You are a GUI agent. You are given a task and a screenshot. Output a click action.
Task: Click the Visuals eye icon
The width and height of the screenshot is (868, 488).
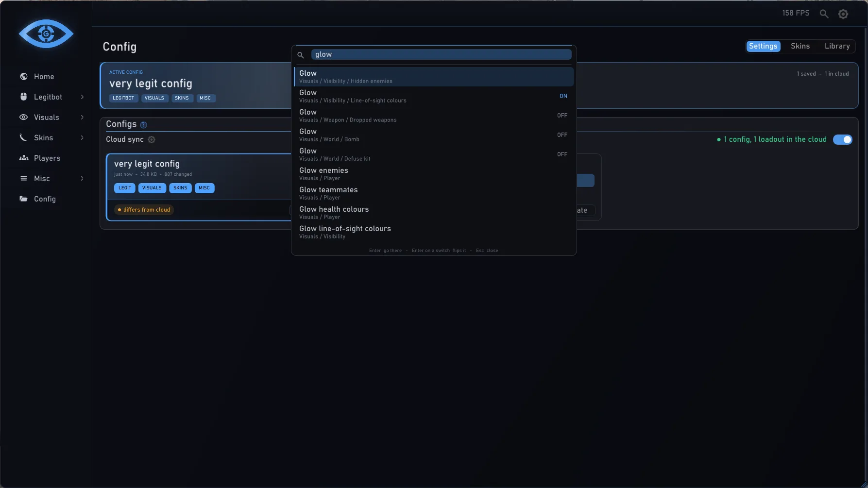[x=23, y=117]
